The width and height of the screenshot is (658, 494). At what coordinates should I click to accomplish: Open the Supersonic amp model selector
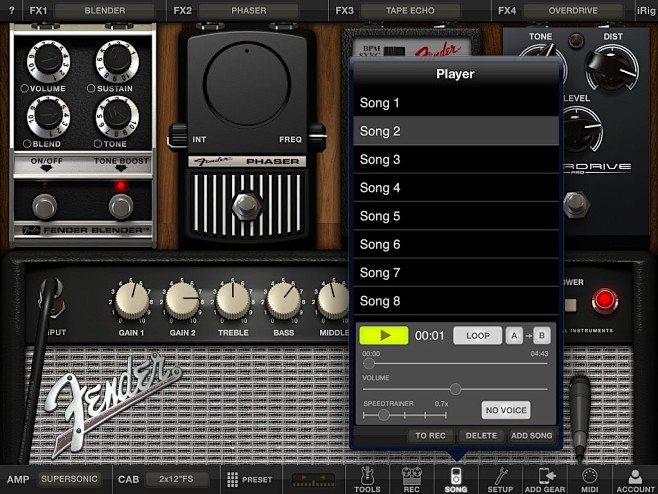(70, 479)
